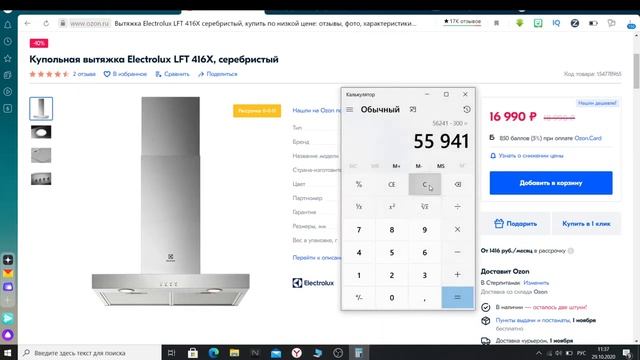
Task: Click the equals key in calculator
Action: (458, 298)
